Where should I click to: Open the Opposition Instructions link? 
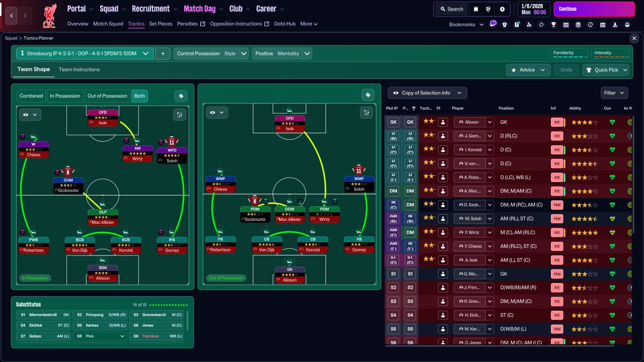coord(239,24)
